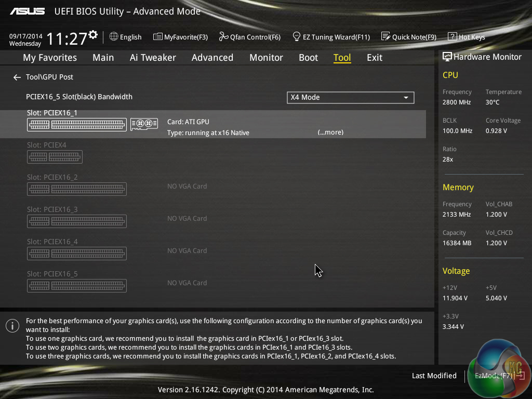The height and width of the screenshot is (399, 532).
Task: Open the X4 Mode bandwidth dropdown
Action: coord(351,97)
